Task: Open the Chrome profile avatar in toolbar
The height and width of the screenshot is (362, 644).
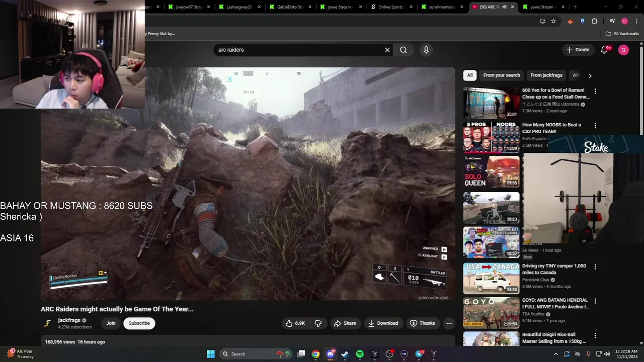Action: (624, 21)
